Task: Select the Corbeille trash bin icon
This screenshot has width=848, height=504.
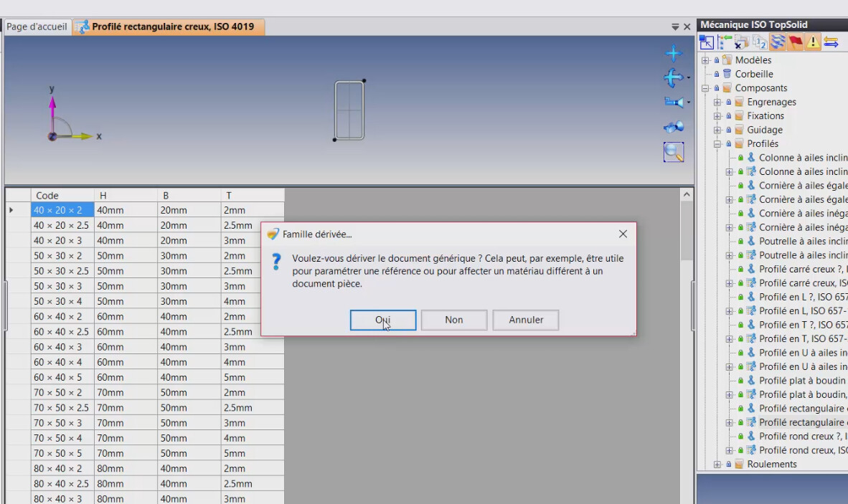Action: click(x=727, y=74)
